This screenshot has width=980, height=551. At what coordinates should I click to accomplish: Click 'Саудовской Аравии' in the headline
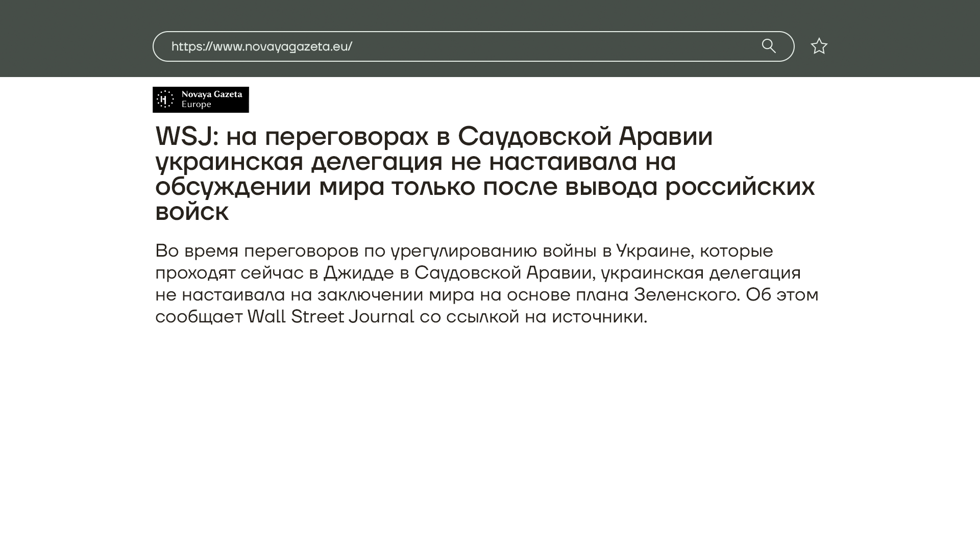click(584, 137)
